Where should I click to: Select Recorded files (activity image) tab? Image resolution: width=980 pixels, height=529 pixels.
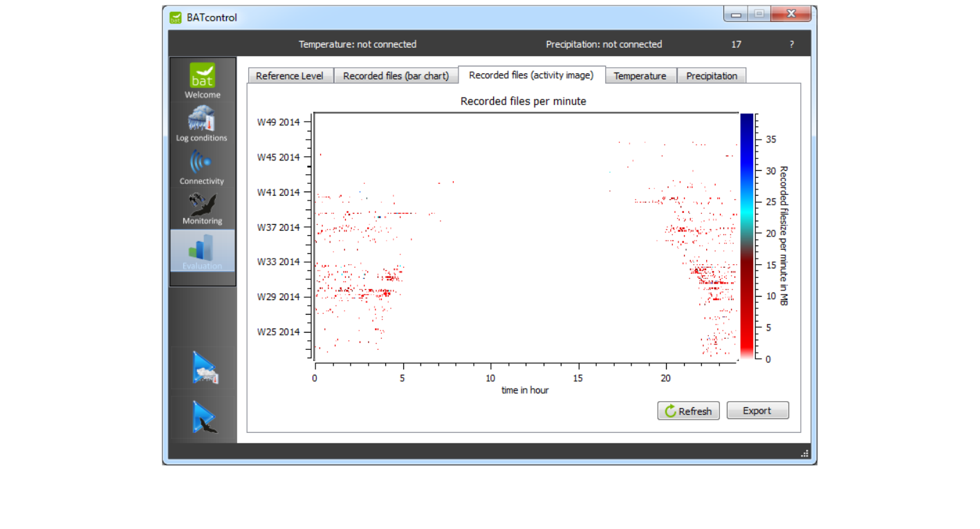point(530,75)
